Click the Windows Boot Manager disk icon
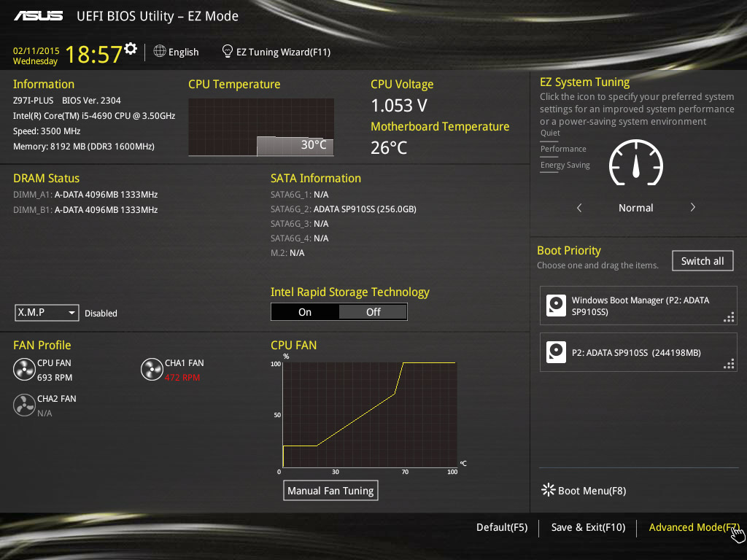The image size is (747, 560). click(x=556, y=306)
